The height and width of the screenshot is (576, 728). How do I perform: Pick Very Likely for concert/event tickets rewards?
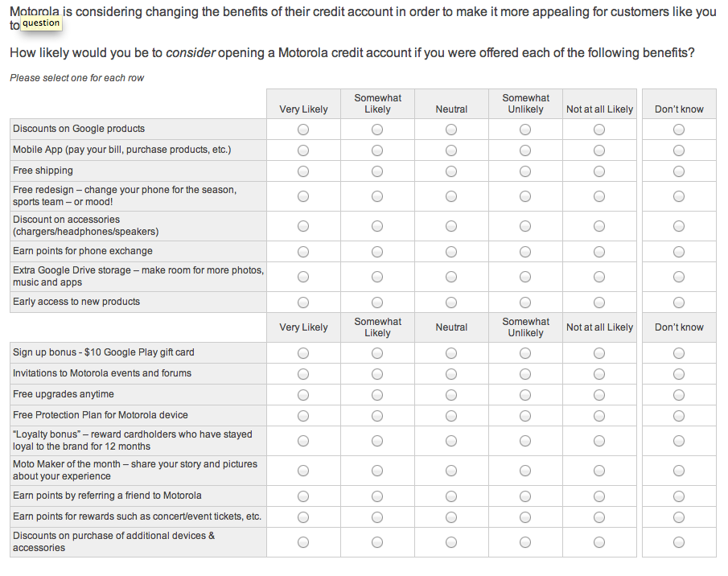pyautogui.click(x=303, y=517)
